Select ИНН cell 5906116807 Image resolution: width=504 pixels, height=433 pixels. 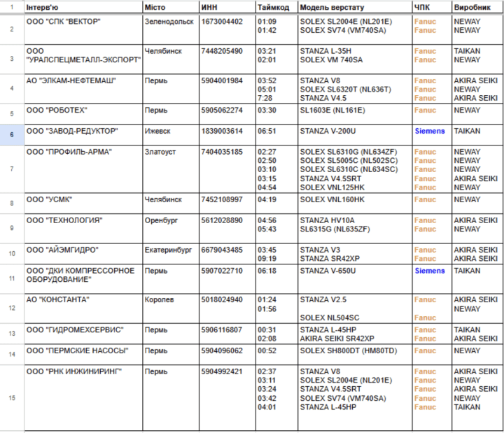tap(227, 334)
